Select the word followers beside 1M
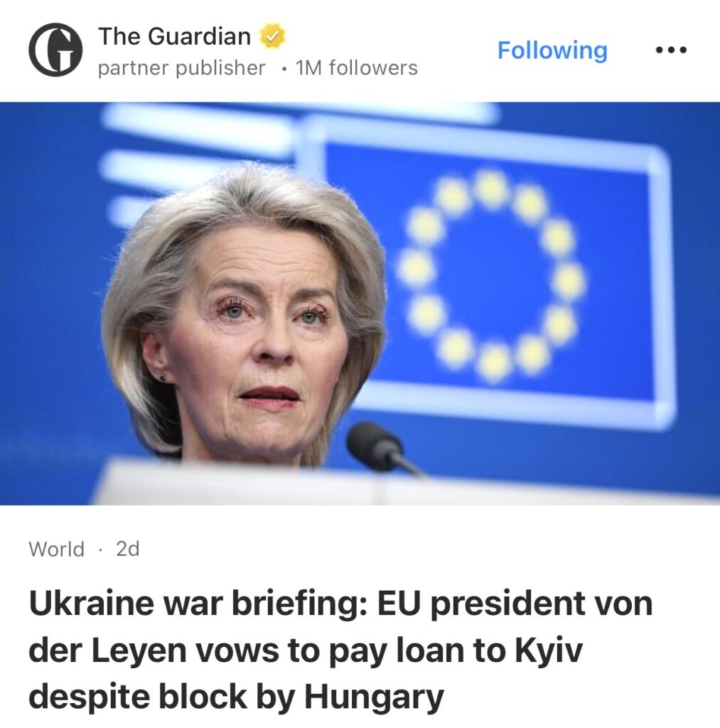The image size is (720, 728). 374,68
